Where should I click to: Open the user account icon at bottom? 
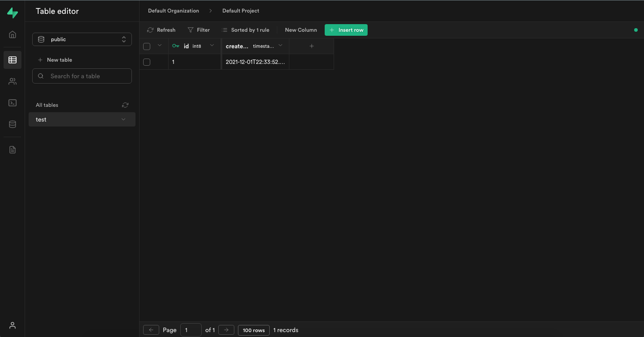(x=13, y=325)
